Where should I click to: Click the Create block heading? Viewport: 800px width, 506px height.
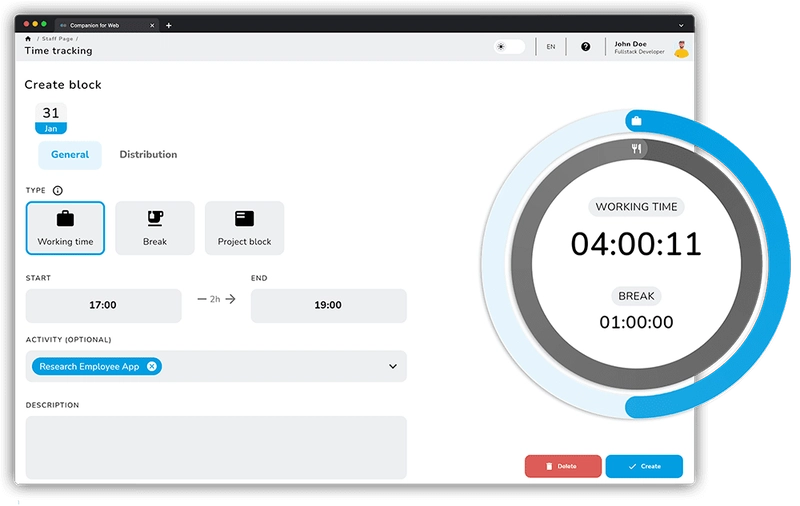pos(63,85)
